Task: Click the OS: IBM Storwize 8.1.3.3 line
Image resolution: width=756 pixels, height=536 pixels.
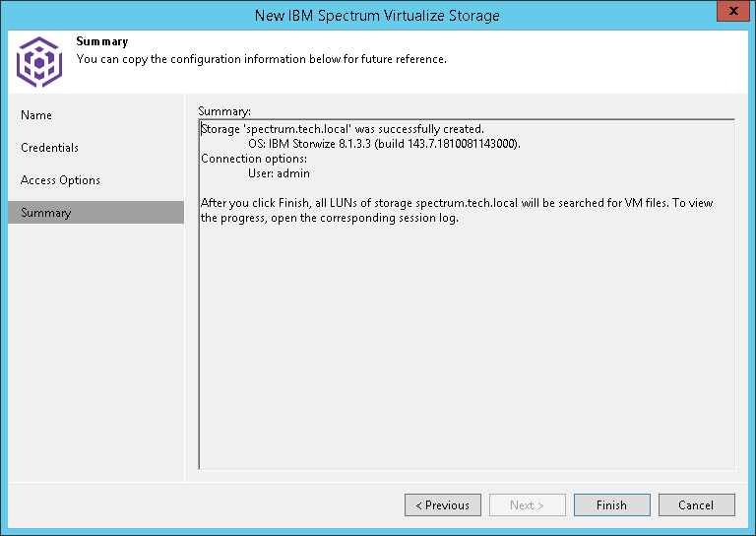Action: [x=384, y=144]
